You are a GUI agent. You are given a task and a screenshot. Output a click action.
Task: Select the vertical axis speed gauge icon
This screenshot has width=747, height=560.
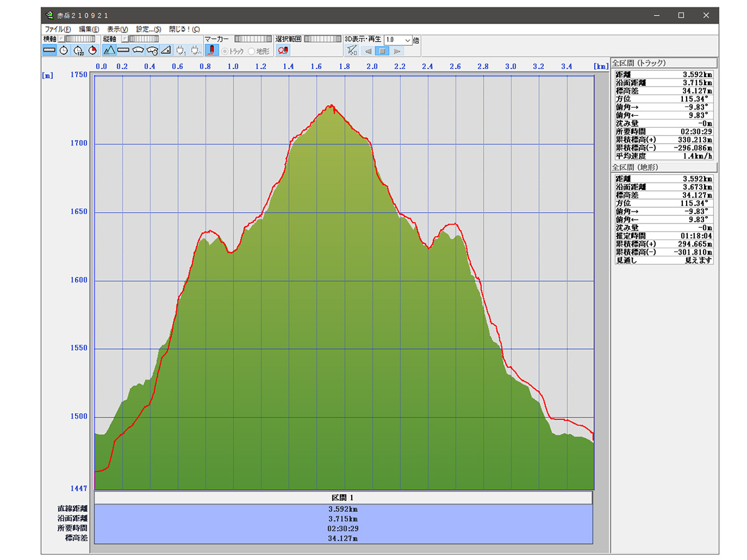(x=138, y=50)
